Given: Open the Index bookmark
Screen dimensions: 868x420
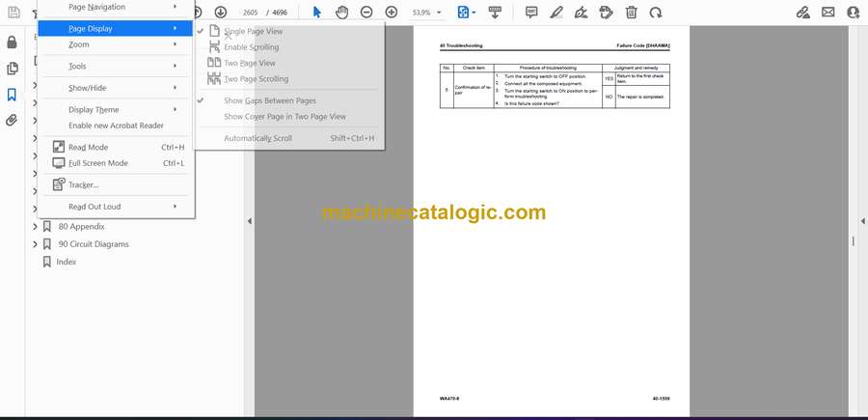Looking at the screenshot, I should point(66,262).
